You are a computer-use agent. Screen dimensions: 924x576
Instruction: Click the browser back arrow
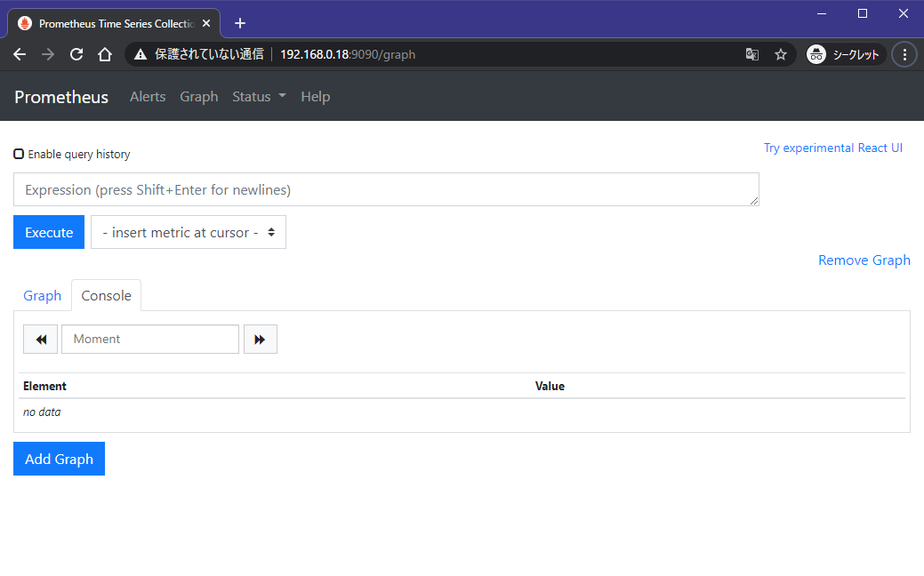pyautogui.click(x=20, y=55)
